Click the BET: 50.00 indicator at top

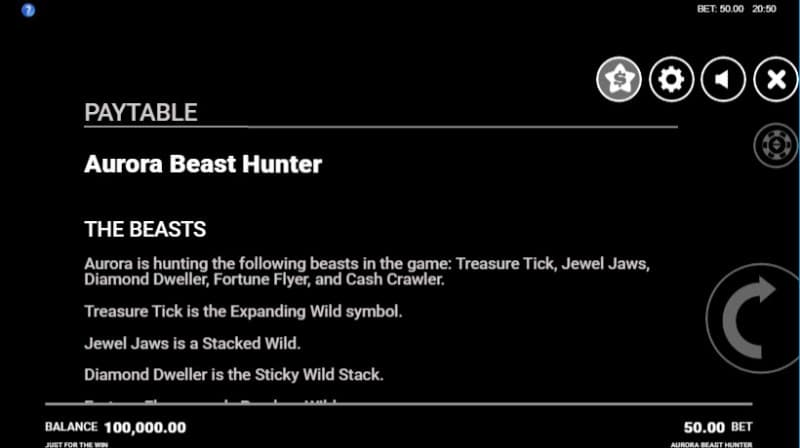(x=718, y=8)
